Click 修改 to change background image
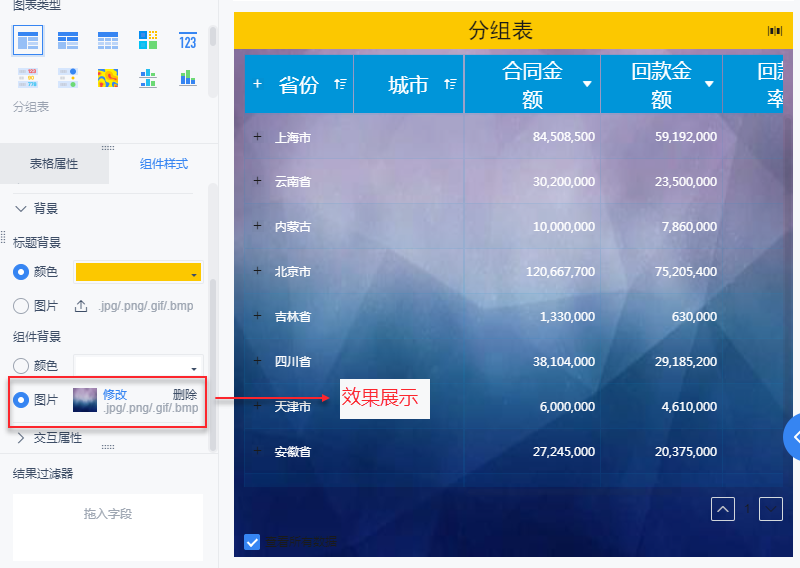Viewport: 800px width, 568px height. coord(115,394)
